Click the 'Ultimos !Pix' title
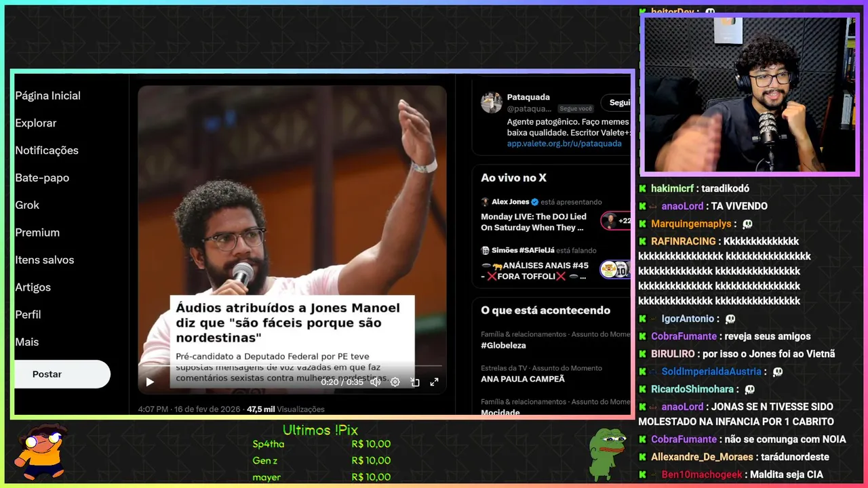The height and width of the screenshot is (488, 868). 320,430
